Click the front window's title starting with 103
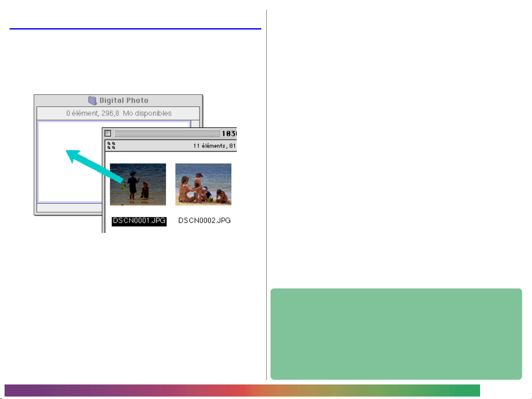The height and width of the screenshot is (399, 532). (229, 133)
